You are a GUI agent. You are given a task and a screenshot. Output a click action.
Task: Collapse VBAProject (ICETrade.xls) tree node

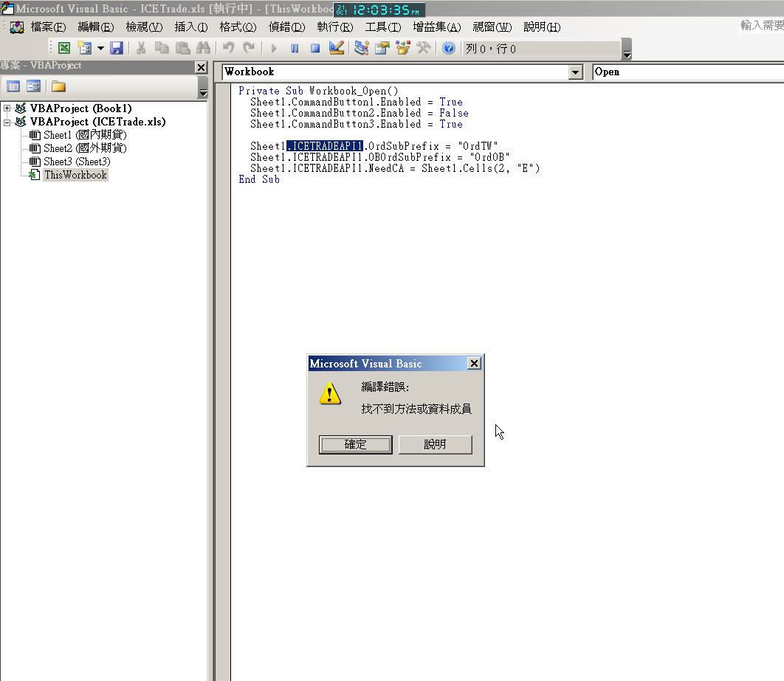click(x=7, y=122)
